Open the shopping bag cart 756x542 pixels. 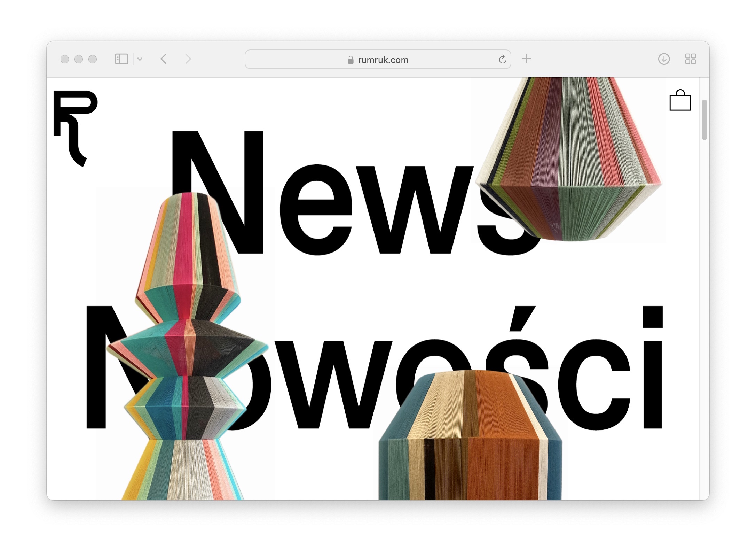(x=680, y=101)
